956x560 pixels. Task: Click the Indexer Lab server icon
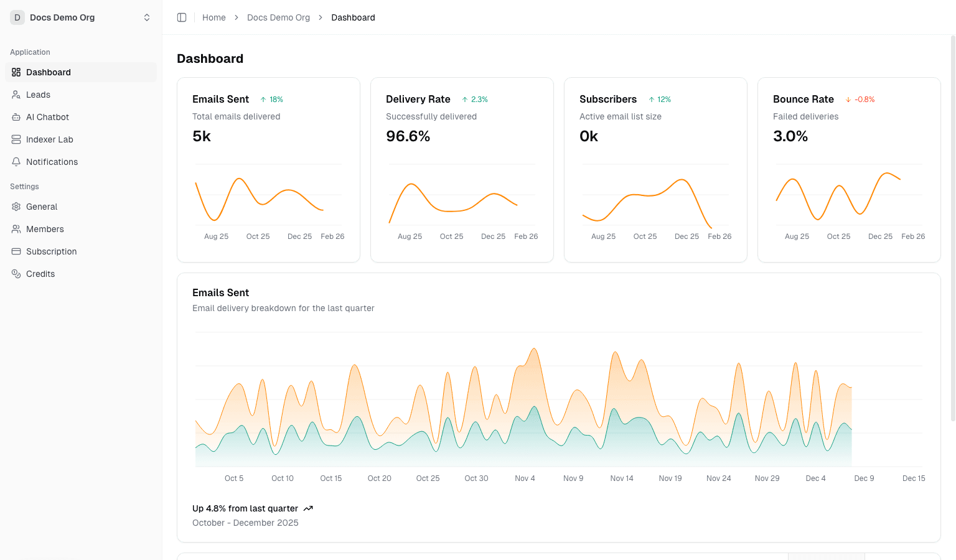(x=16, y=139)
